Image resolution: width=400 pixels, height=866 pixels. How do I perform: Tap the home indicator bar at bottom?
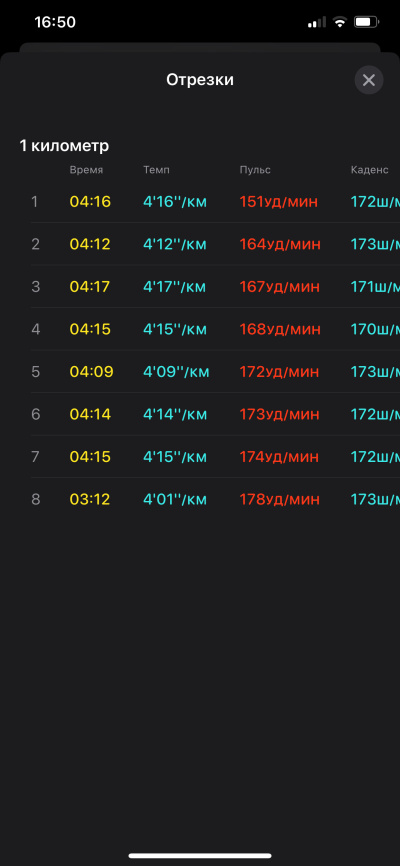[x=200, y=856]
